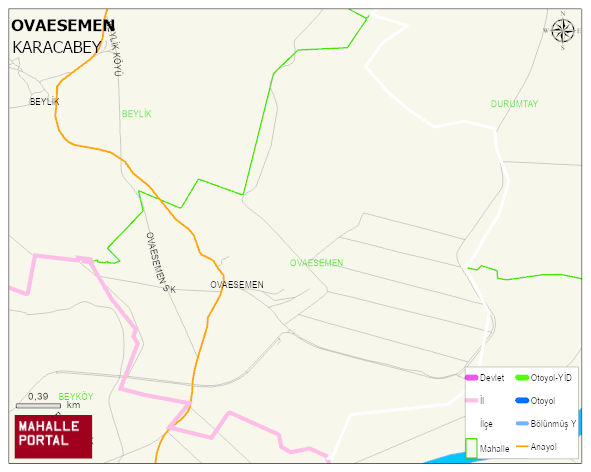Click the compass rose icon

point(563,31)
